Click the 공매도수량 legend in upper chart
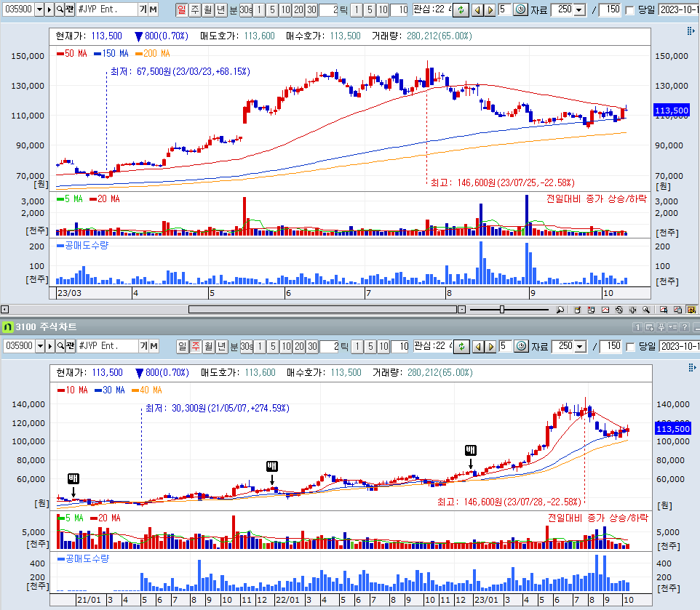 (x=83, y=245)
